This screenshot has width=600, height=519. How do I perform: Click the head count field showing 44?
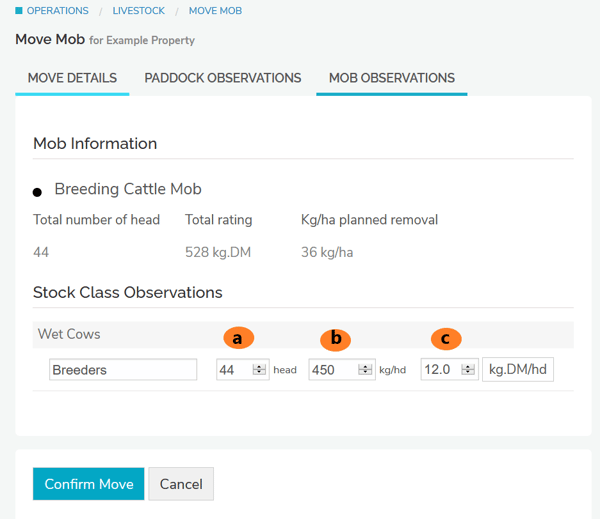point(234,370)
